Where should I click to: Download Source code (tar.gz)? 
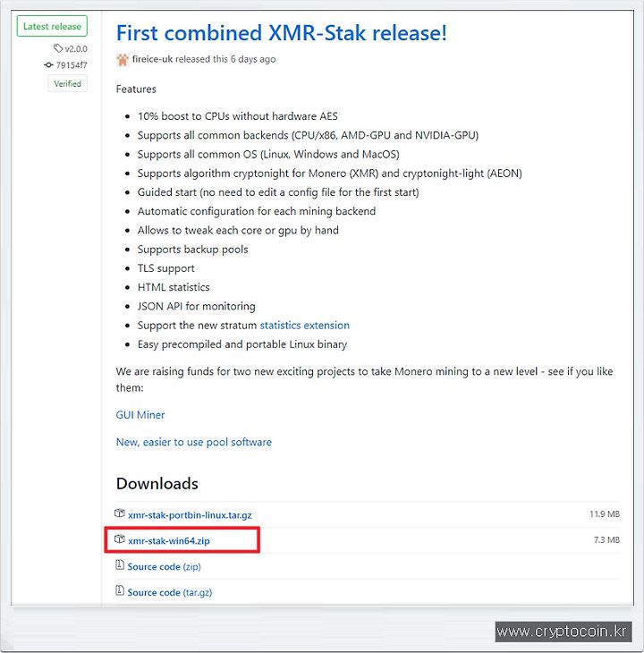(x=170, y=592)
